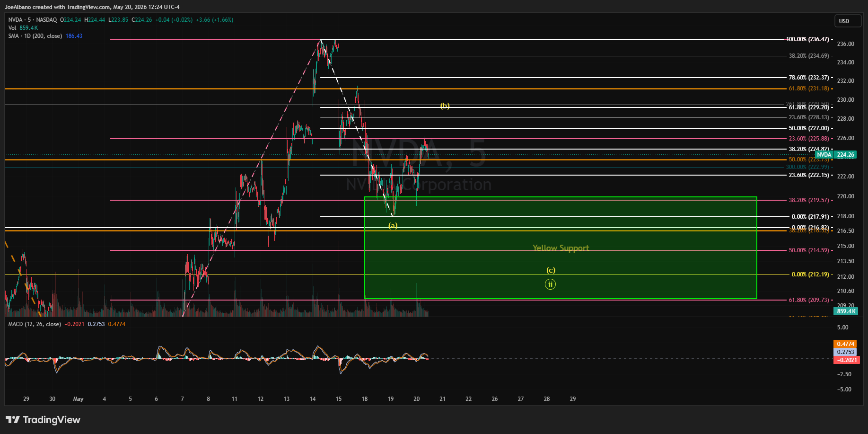Click the 186.43 SMA value
The height and width of the screenshot is (434, 868).
[x=74, y=36]
